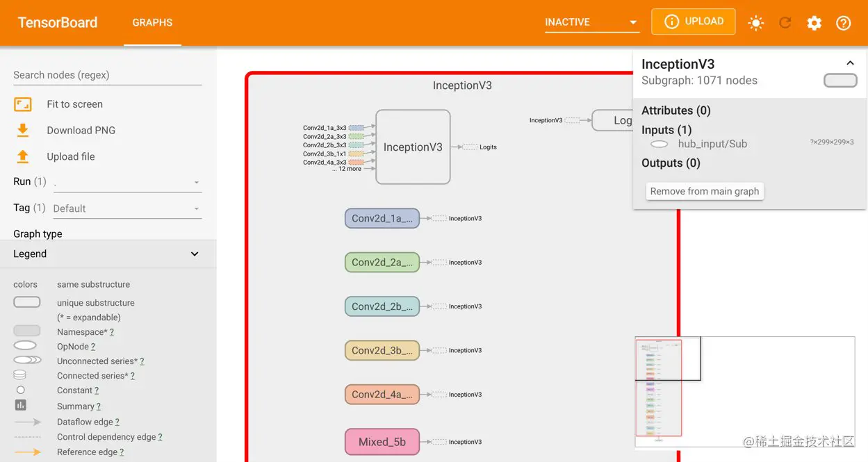868x462 pixels.
Task: Click the Summary bar chart legend icon
Action: tap(21, 405)
